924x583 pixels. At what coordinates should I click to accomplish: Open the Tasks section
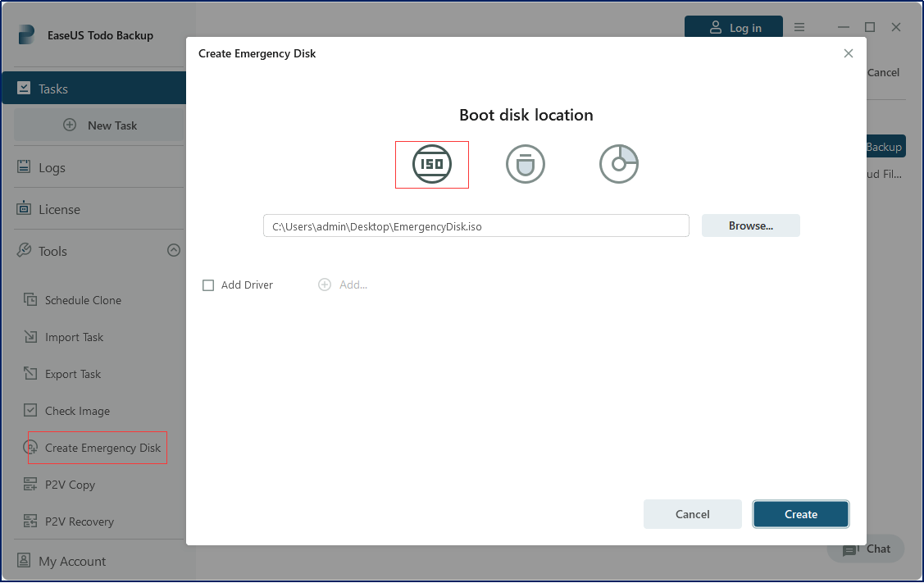93,89
